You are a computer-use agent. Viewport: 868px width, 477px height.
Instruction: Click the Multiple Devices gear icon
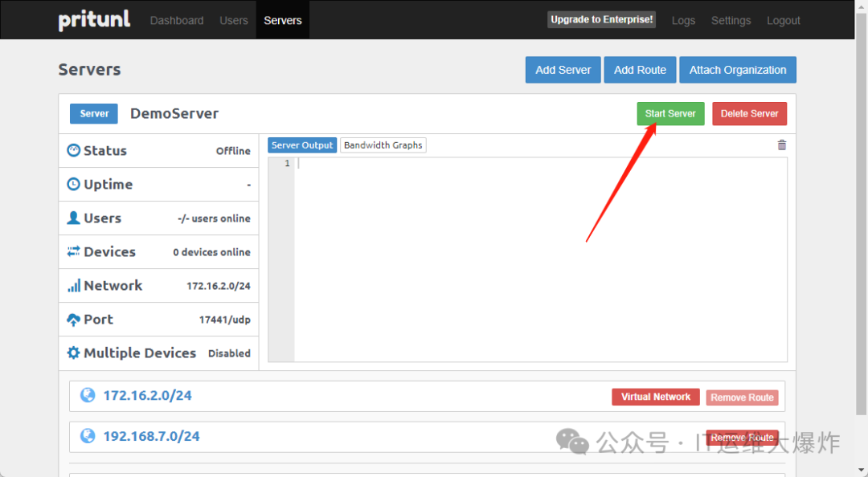click(73, 353)
